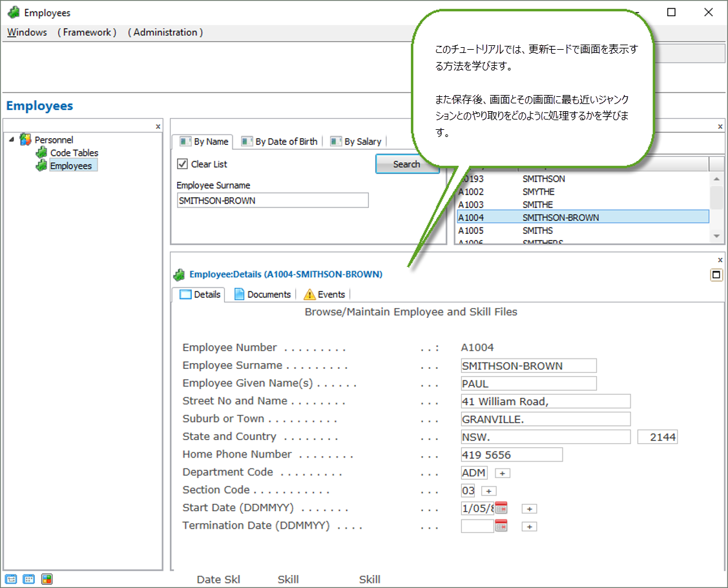
Task: Close the navigation tree pane
Action: tap(158, 127)
